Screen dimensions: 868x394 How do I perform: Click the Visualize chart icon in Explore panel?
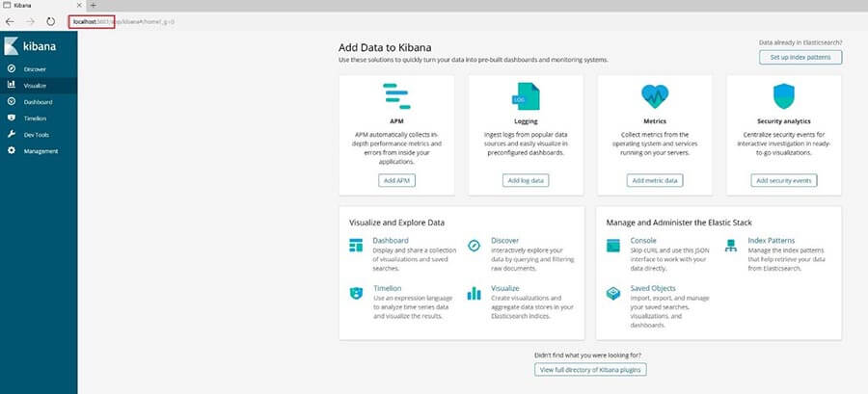pos(474,294)
